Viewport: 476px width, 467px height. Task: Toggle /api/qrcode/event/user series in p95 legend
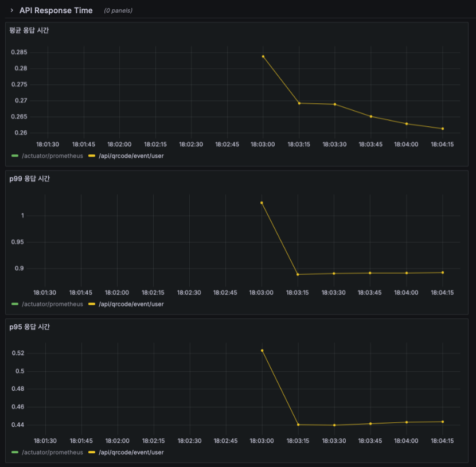pos(131,452)
